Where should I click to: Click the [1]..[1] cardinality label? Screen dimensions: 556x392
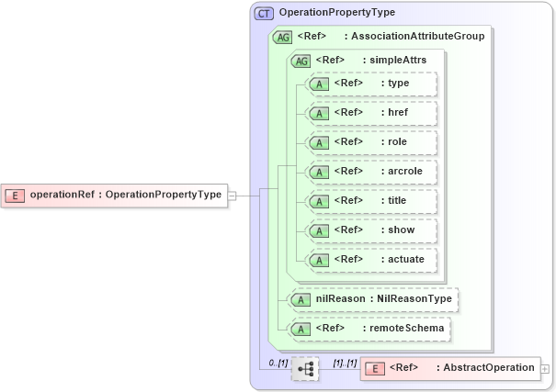[345, 363]
